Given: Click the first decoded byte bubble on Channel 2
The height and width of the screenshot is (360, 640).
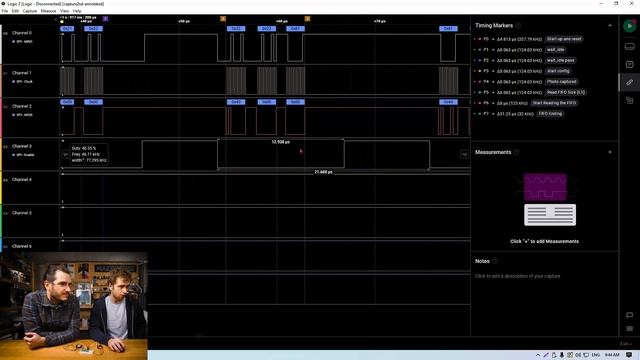Looking at the screenshot, I should pos(67,102).
